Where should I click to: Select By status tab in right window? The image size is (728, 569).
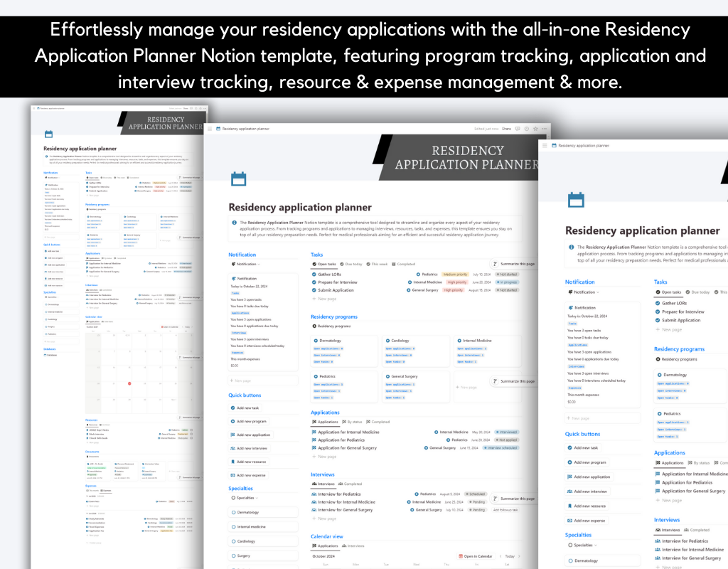pos(699,462)
